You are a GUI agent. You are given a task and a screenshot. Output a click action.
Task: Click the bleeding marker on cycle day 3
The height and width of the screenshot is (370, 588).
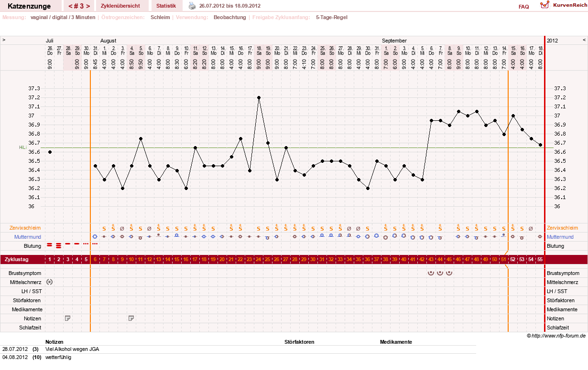pyautogui.click(x=68, y=244)
